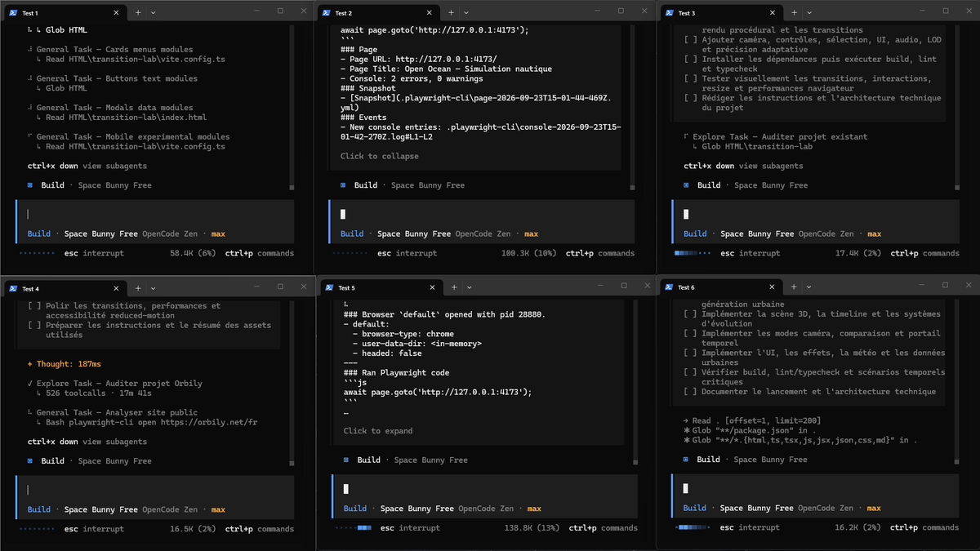Toggle checkbox for Vérifier build, lint/typecheck
Screen dimensions: 980x551
[x=691, y=372]
